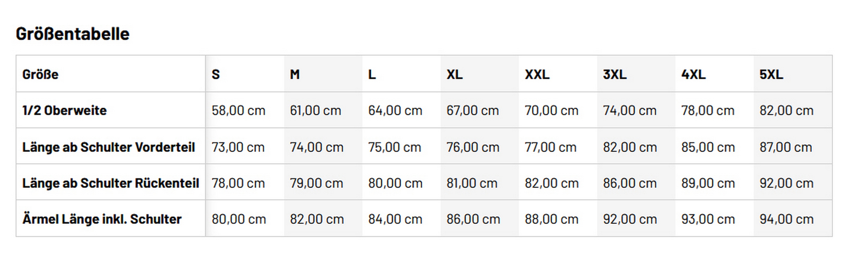Click the Größentabelle heading
868x269 pixels.
72,34
